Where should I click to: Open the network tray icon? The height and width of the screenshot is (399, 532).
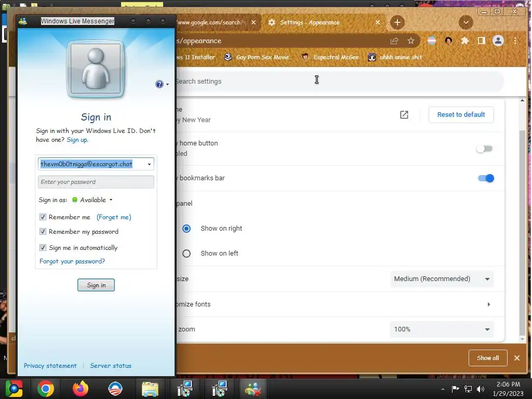468,389
